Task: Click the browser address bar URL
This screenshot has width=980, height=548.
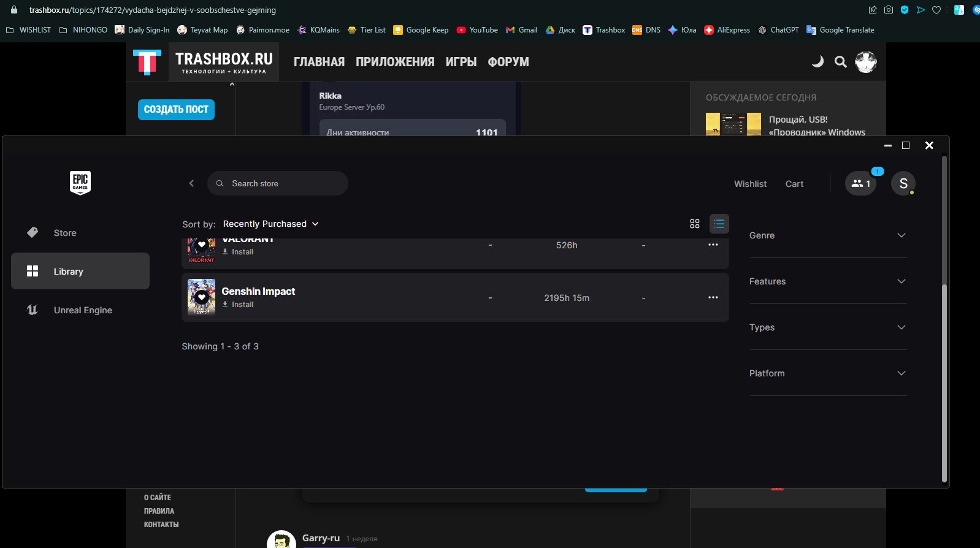Action: [153, 10]
